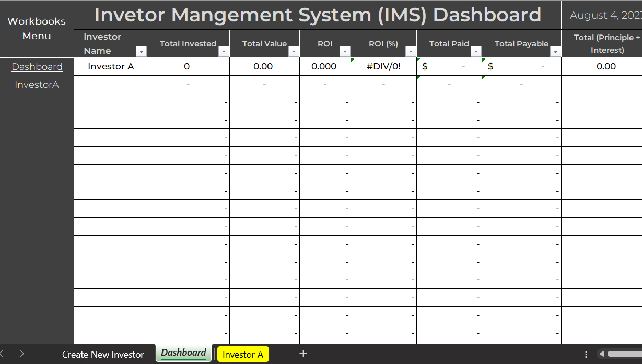Go to previous sheet with left arrow
Viewport: 642px width, 364px height.
pyautogui.click(x=2, y=354)
